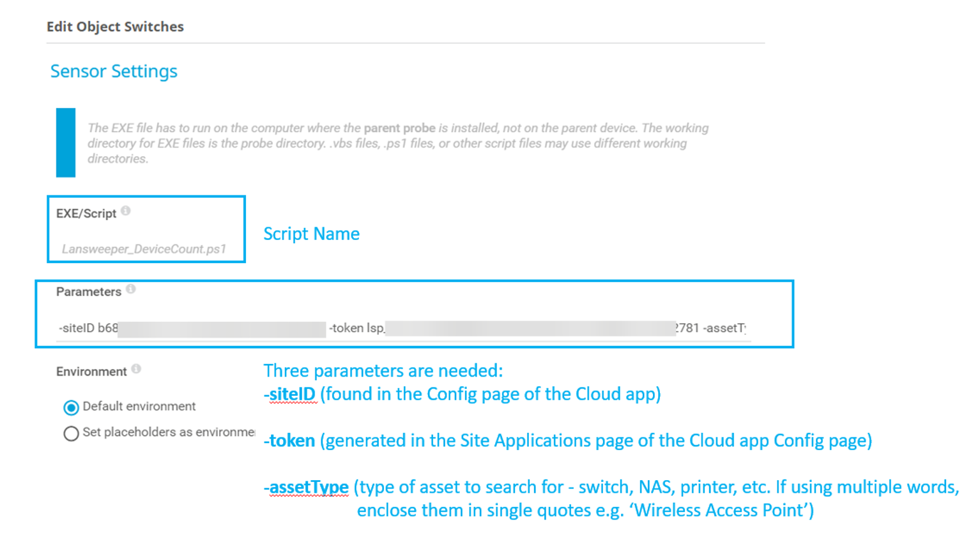Click the underlined -siteID parameter text
Screen dimensions: 980x542
(291, 394)
